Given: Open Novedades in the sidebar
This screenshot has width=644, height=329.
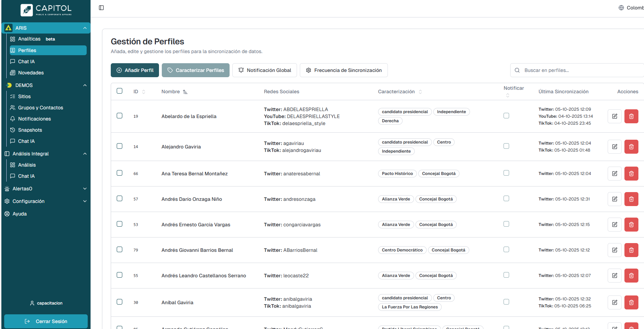Looking at the screenshot, I should pos(31,73).
